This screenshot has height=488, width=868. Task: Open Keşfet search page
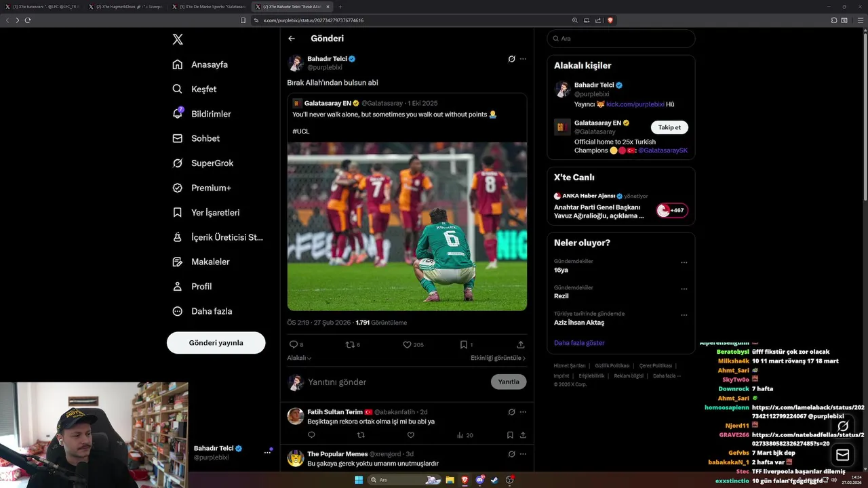195,89
